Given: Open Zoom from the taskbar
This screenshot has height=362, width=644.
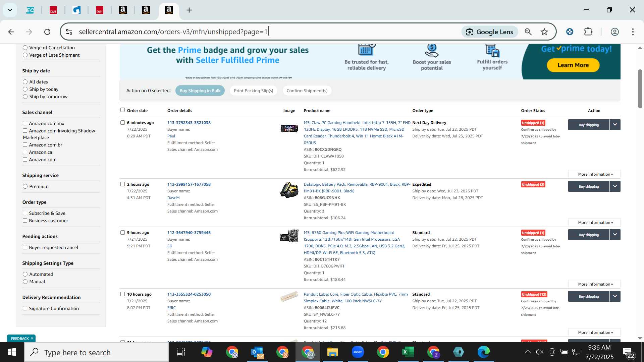Looking at the screenshot, I should pos(358,352).
